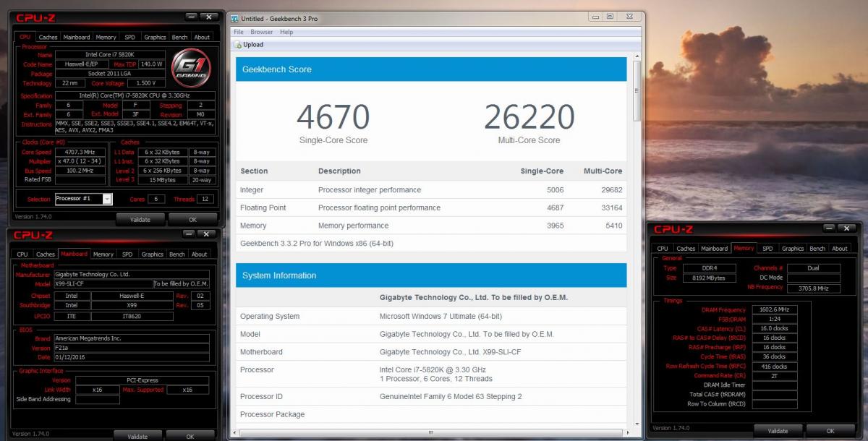Click the Geekbench Score header
This screenshot has height=441, width=868.
tap(431, 69)
